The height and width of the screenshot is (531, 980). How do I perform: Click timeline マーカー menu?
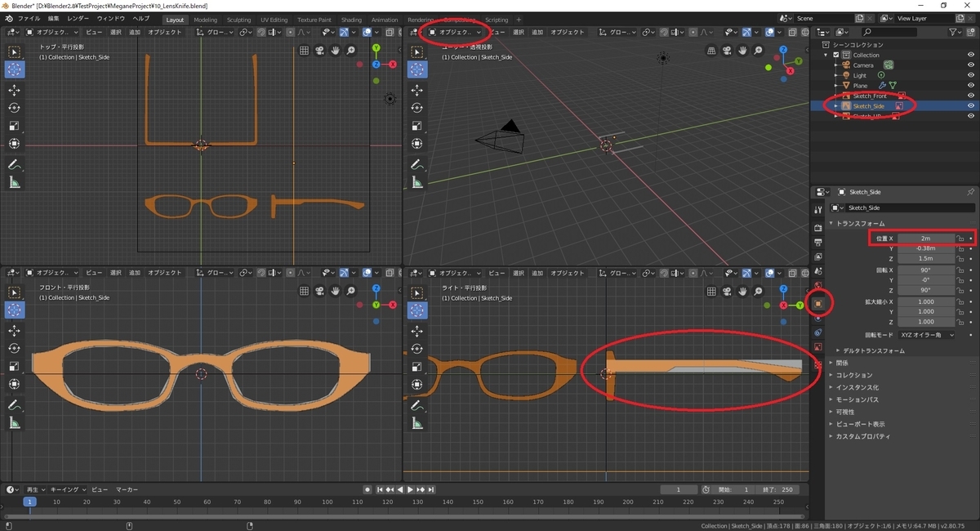click(126, 489)
